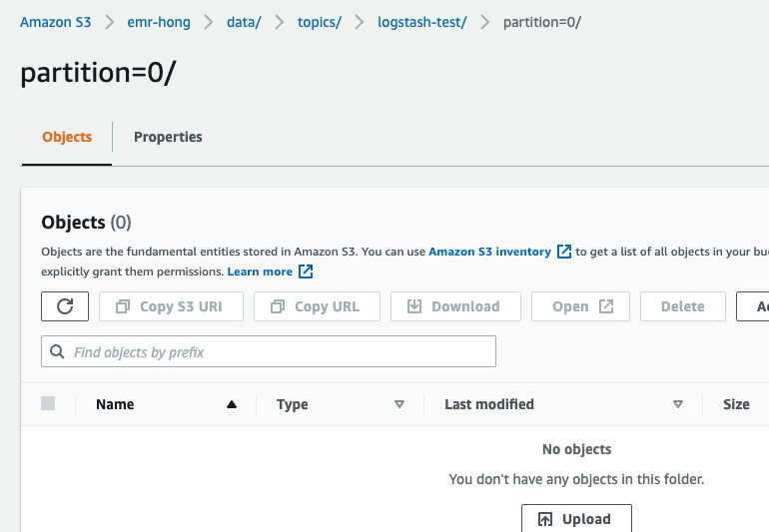Click the external link icon after Amazon S3 inventory
This screenshot has width=769, height=532.
[564, 252]
